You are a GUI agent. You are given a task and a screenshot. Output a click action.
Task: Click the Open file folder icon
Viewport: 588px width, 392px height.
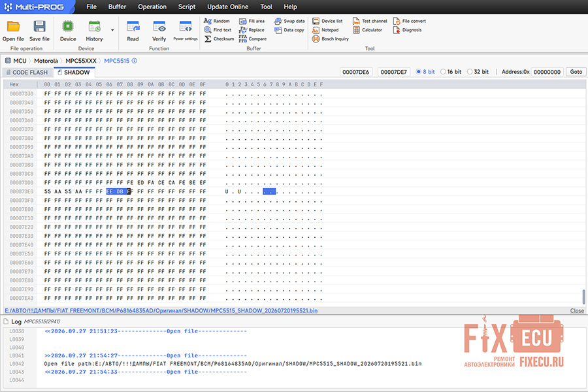(x=13, y=27)
